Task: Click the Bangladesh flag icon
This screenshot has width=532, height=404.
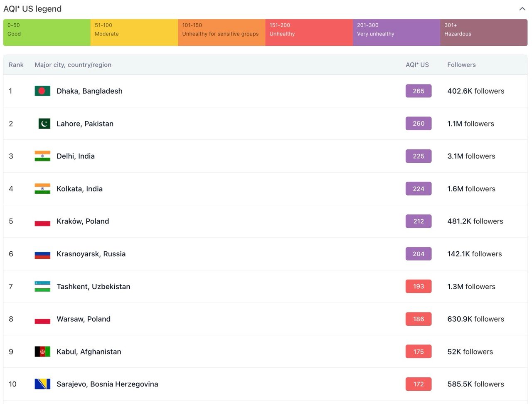Action: [x=42, y=91]
